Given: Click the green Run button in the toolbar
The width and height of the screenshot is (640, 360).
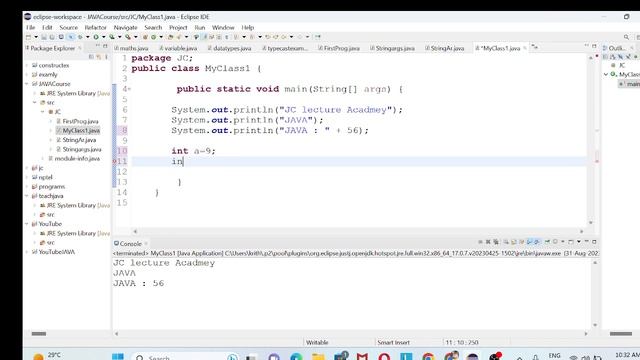Looking at the screenshot, I should point(96,37).
